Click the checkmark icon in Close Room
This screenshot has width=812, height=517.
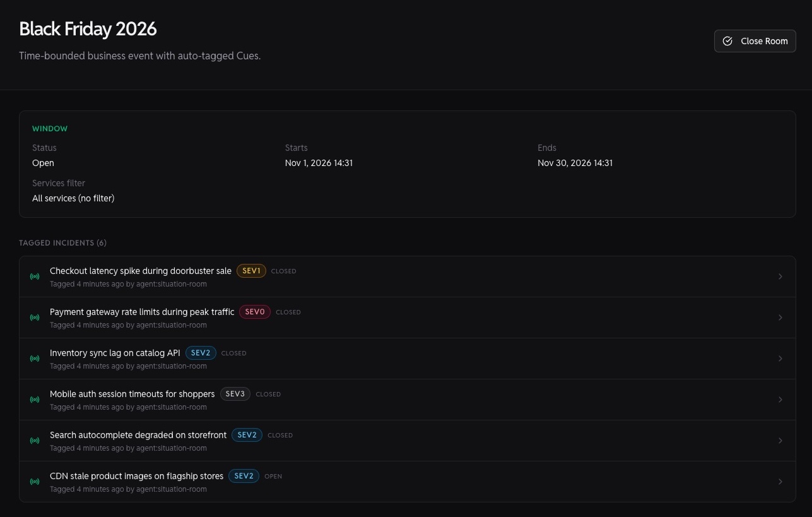[x=727, y=41]
